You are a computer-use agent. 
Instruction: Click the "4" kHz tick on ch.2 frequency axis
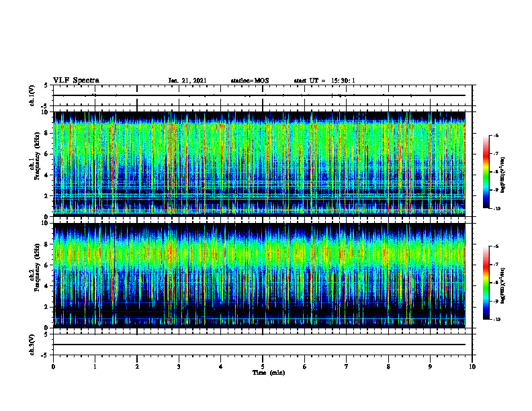point(47,286)
